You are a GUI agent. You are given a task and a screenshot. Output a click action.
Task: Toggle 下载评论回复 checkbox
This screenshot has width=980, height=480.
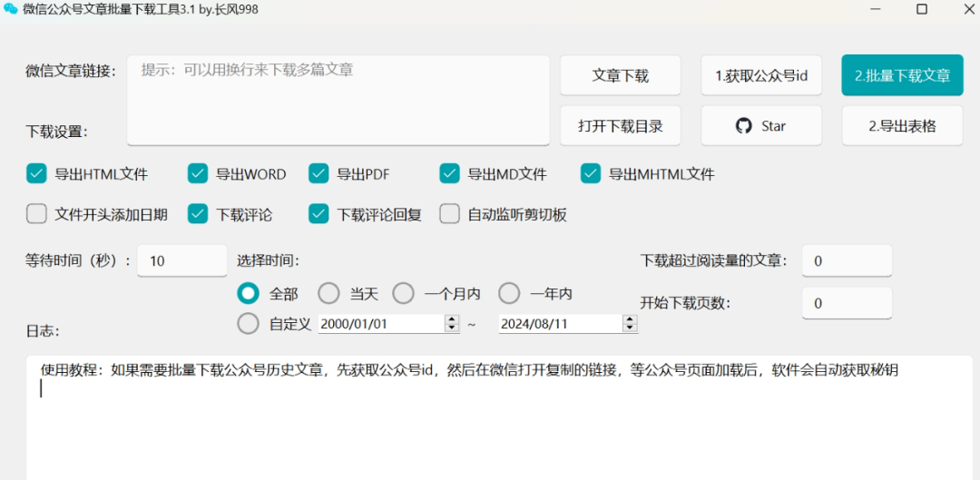[x=318, y=214]
